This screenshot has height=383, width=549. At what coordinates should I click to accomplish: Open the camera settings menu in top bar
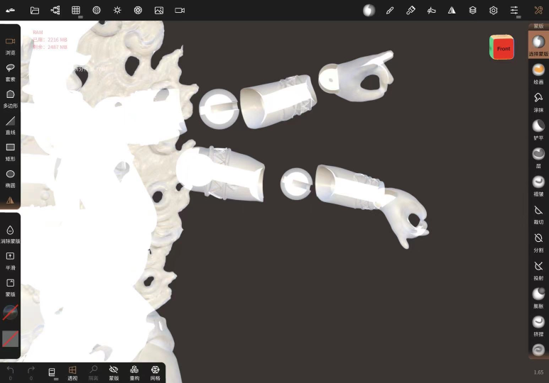(x=180, y=10)
